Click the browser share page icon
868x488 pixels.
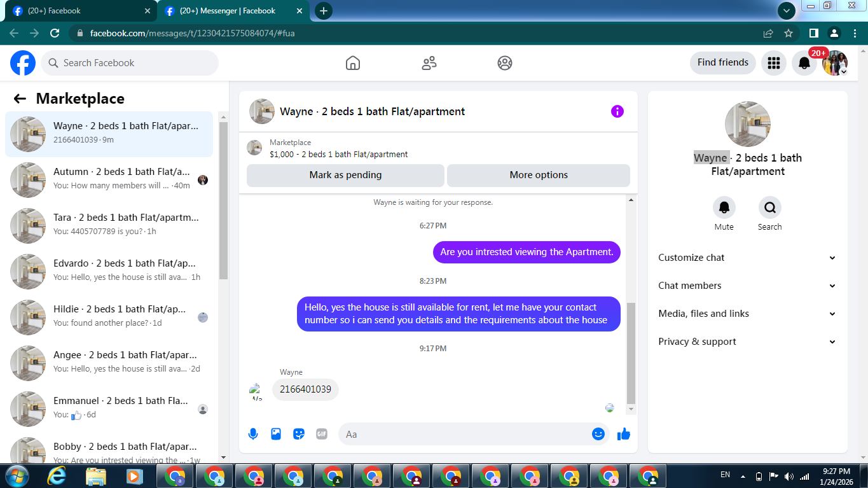(x=768, y=33)
